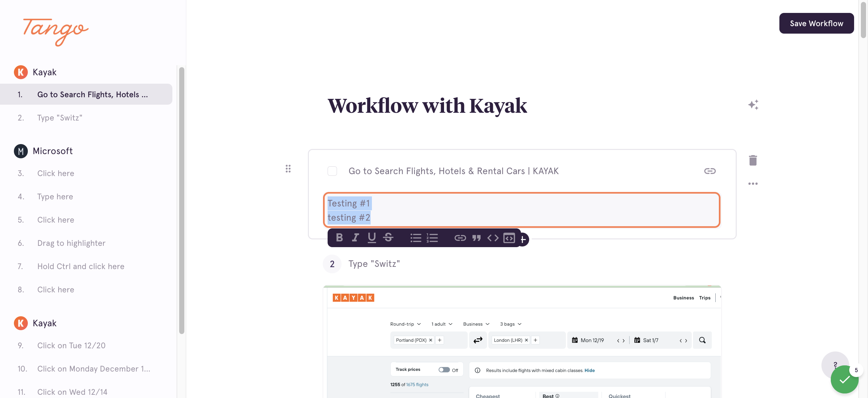The image size is (868, 398).
Task: Click the main page vertical scrollbar
Action: pos(863,20)
